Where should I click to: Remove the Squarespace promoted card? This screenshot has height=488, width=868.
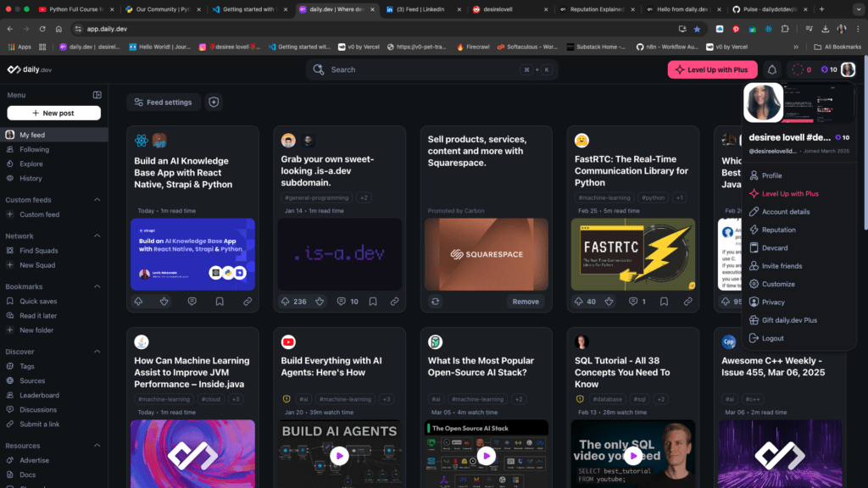click(x=526, y=302)
